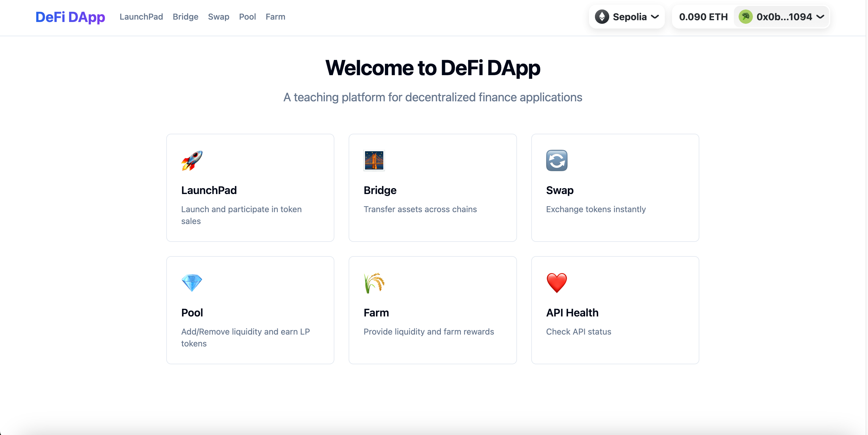Click the 0.090 ETH balance display
The image size is (868, 435).
coord(703,17)
